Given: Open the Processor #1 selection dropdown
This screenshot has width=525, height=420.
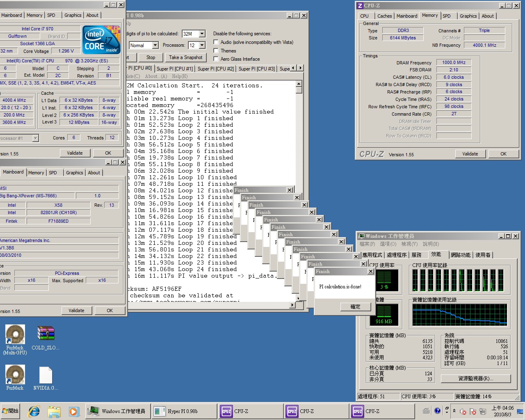Looking at the screenshot, I should pyautogui.click(x=35, y=138).
